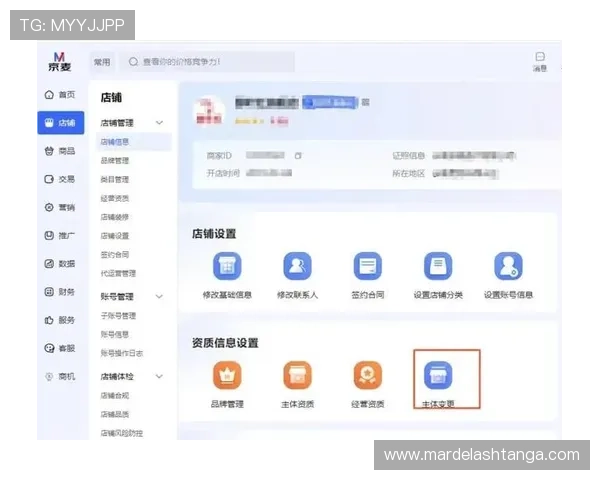Click the price competitiveness search field
The image size is (600, 480).
pyautogui.click(x=207, y=62)
